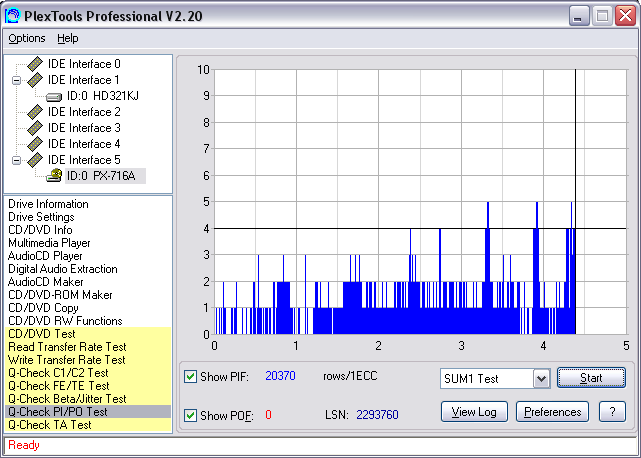This screenshot has height=458, width=641.
Task: Click the PX-716A optical drive icon
Action: (54, 175)
